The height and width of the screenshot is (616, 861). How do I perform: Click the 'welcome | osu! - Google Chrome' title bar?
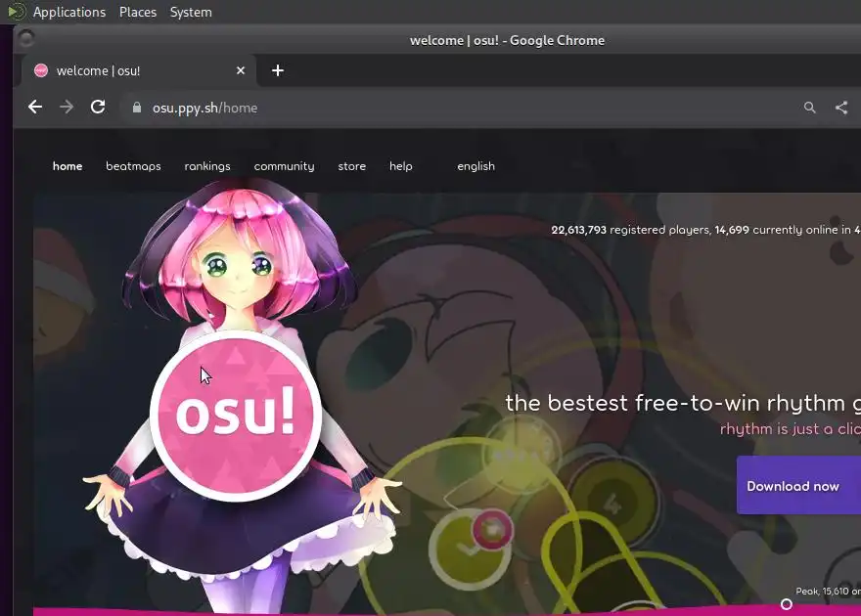pyautogui.click(x=507, y=40)
